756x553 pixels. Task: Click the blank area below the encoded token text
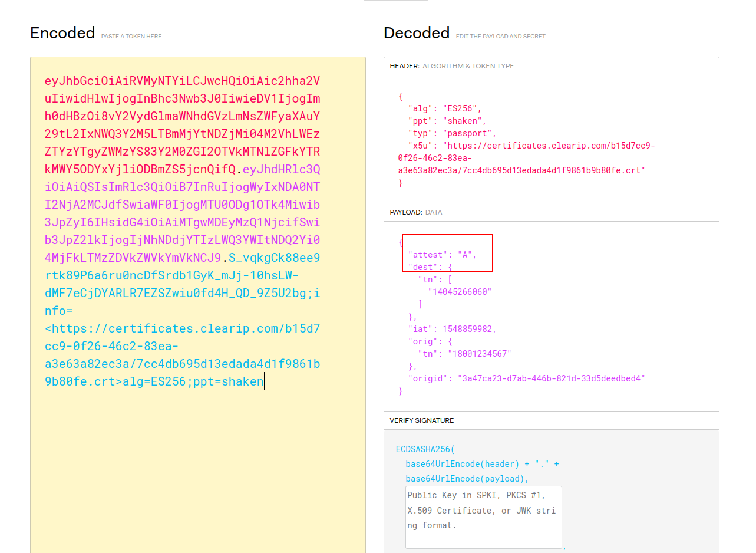(x=197, y=472)
